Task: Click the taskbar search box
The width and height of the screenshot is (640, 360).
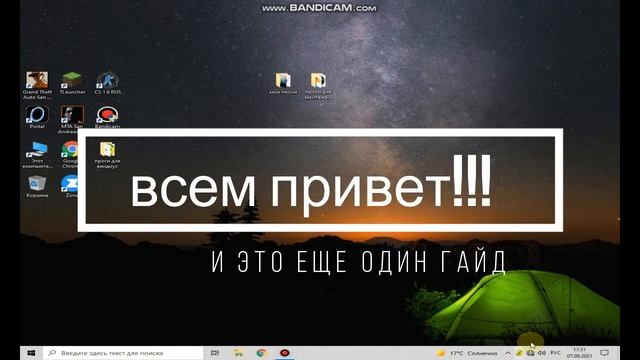Action: (x=123, y=353)
